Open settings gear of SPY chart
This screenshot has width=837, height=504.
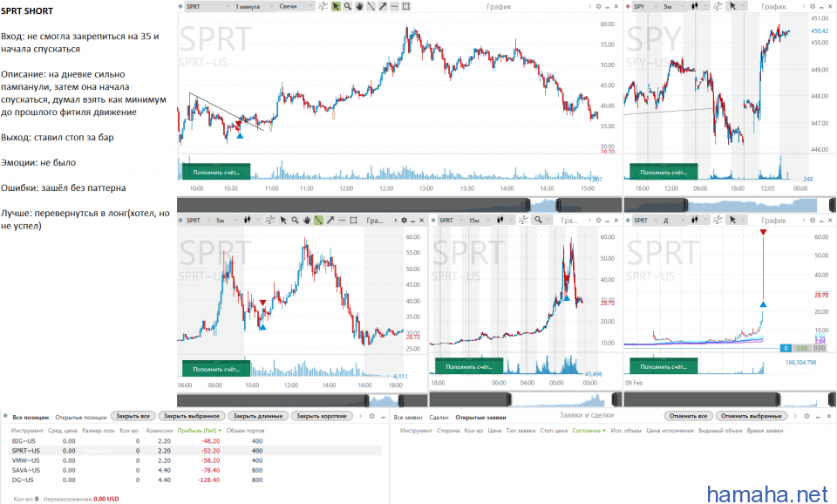tap(813, 6)
